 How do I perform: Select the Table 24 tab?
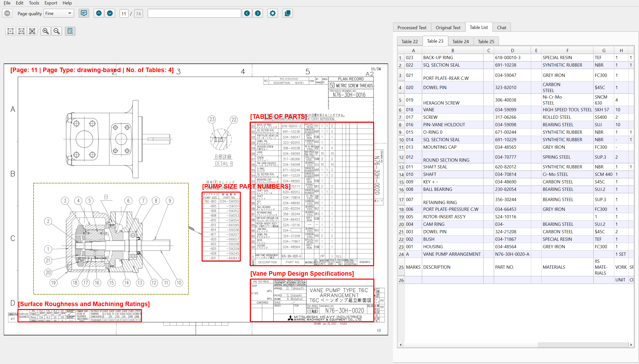pyautogui.click(x=460, y=41)
